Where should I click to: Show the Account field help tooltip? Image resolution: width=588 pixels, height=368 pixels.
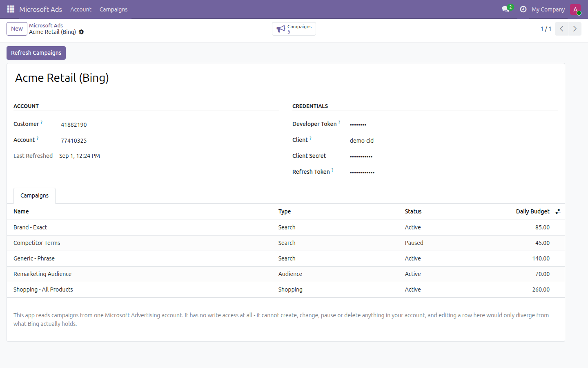tap(38, 138)
